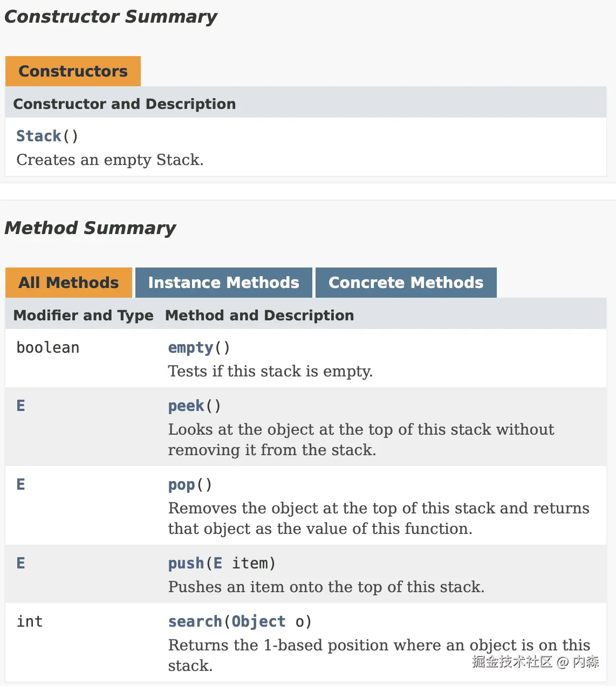
Task: Click the Modifier and Type column header
Action: [83, 315]
